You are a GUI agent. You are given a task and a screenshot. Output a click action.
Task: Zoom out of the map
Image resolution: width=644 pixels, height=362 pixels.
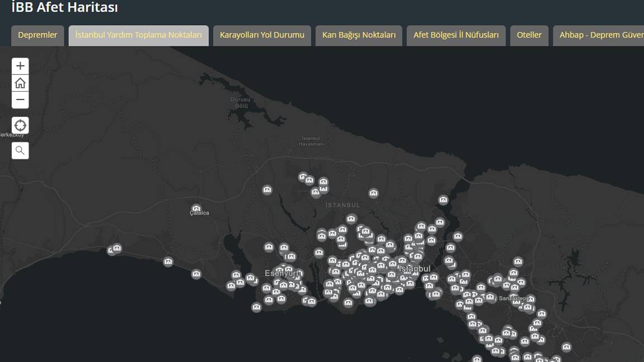click(x=20, y=100)
